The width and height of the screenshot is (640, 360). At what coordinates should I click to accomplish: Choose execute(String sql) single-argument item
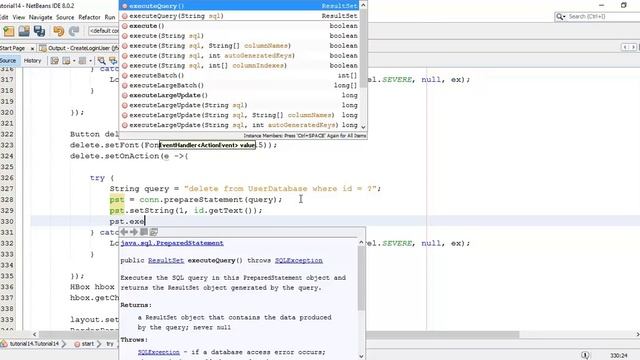pyautogui.click(x=240, y=36)
